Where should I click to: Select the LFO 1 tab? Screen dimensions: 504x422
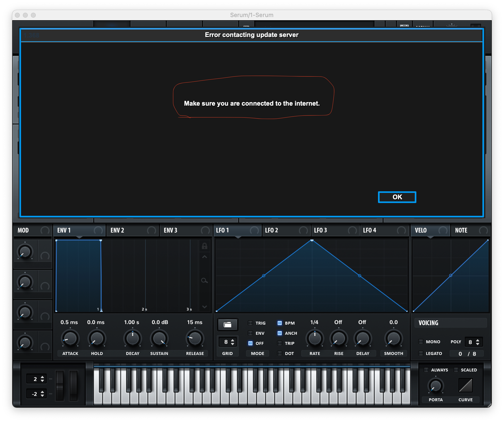click(x=238, y=230)
